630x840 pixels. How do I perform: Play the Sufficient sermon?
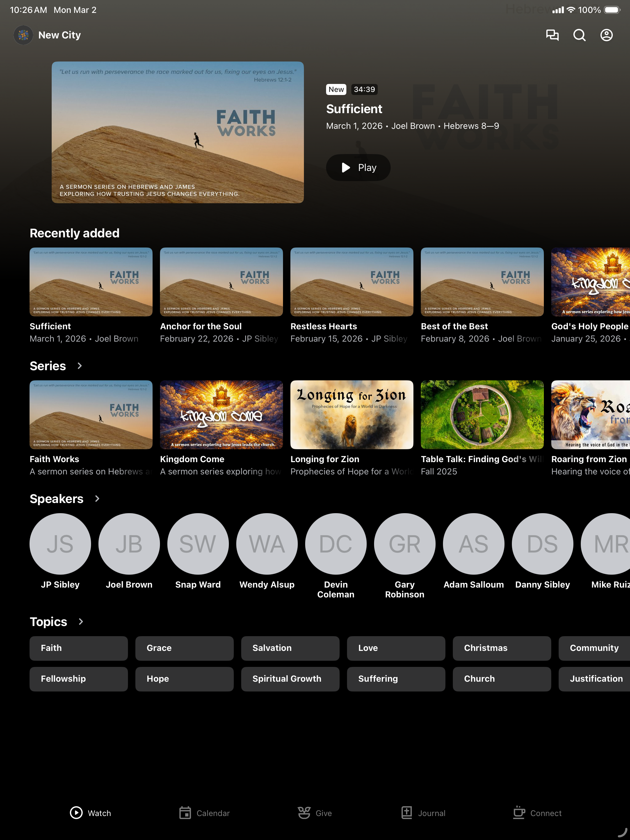[358, 168]
